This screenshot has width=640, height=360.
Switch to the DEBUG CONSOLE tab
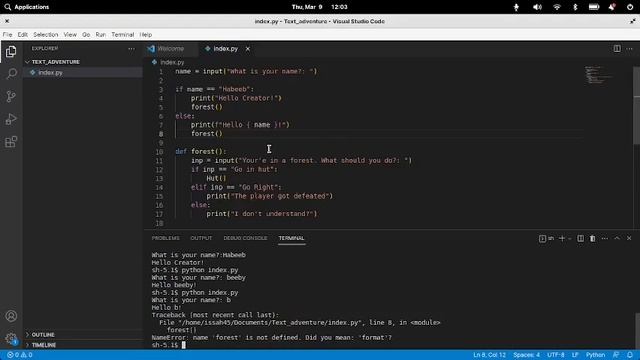(x=245, y=238)
